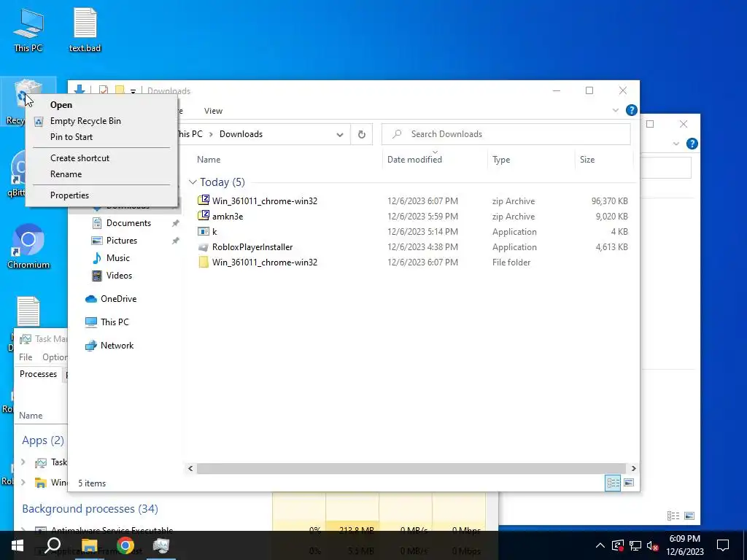747x560 pixels.
Task: Click large icons view in background Explorer window
Action: click(x=689, y=516)
